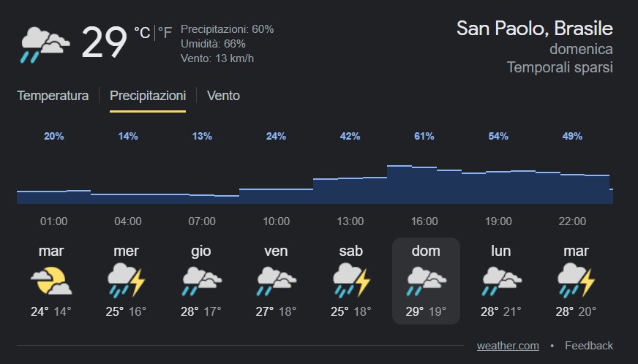This screenshot has height=364, width=638.
Task: Click the large current weather icon
Action: click(45, 43)
